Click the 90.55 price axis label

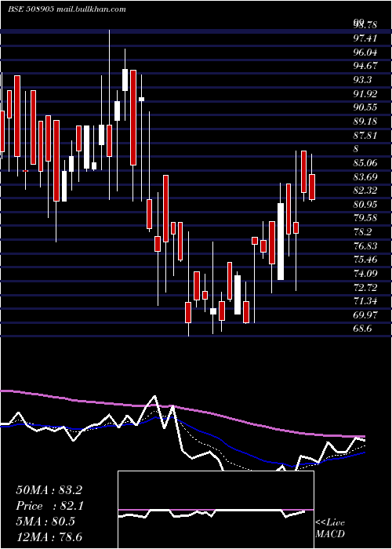(366, 107)
